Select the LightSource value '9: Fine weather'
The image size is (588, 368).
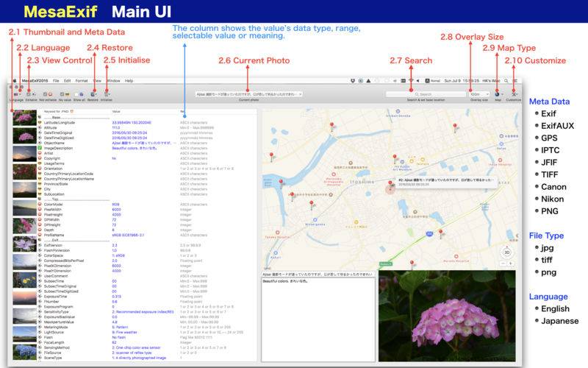(x=124, y=333)
